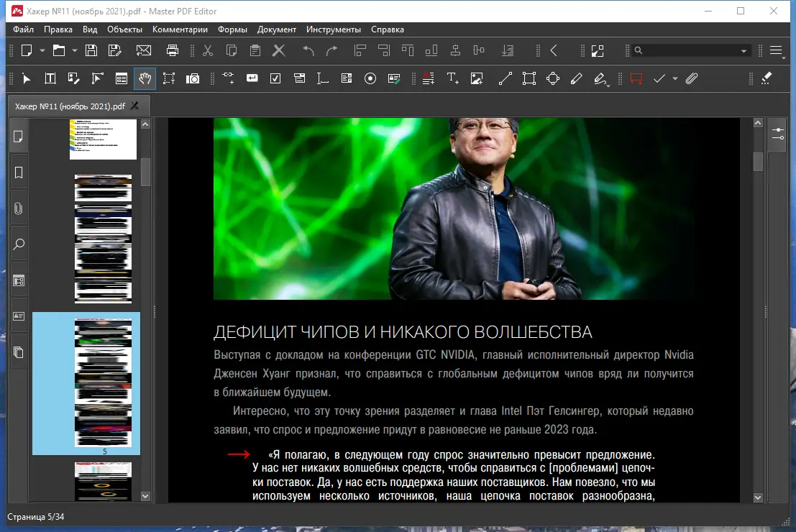
Task: Open the Инструменты menu
Action: point(333,29)
